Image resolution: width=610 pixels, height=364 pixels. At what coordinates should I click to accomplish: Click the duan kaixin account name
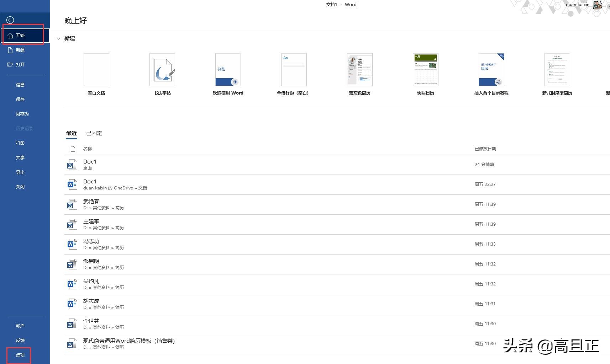tap(578, 5)
